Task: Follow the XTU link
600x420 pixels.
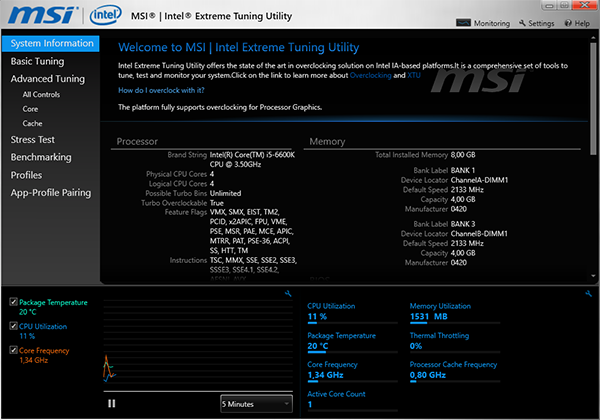Action: point(414,75)
